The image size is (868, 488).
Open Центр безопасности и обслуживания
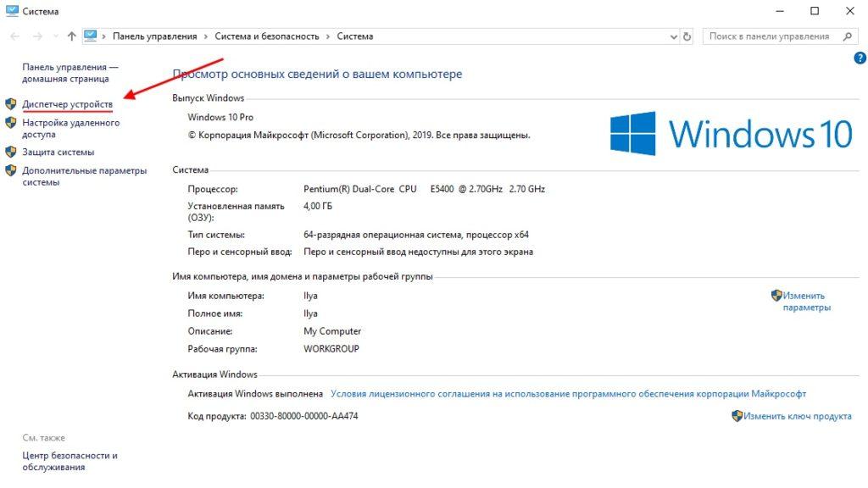[70, 462]
